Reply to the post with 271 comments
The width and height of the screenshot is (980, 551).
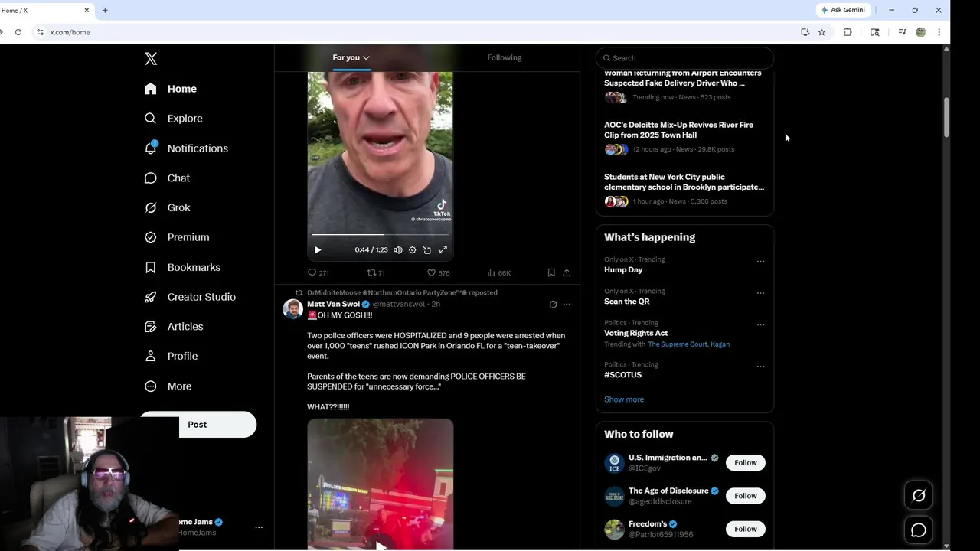(x=318, y=272)
